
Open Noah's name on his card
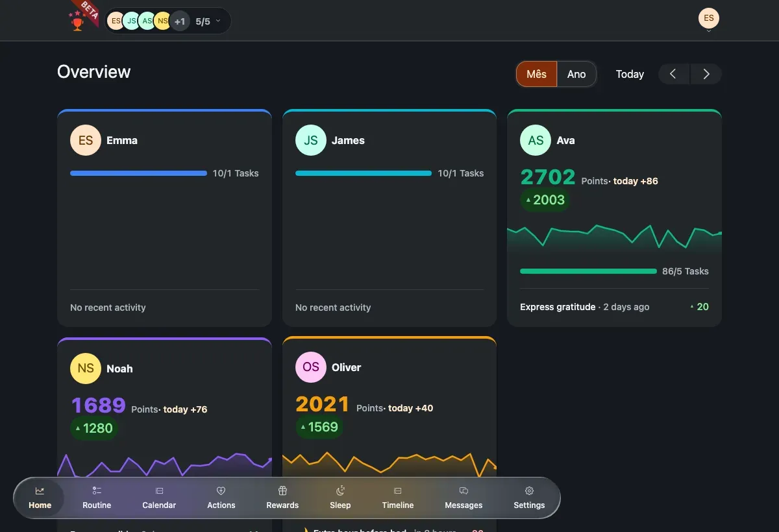(119, 369)
